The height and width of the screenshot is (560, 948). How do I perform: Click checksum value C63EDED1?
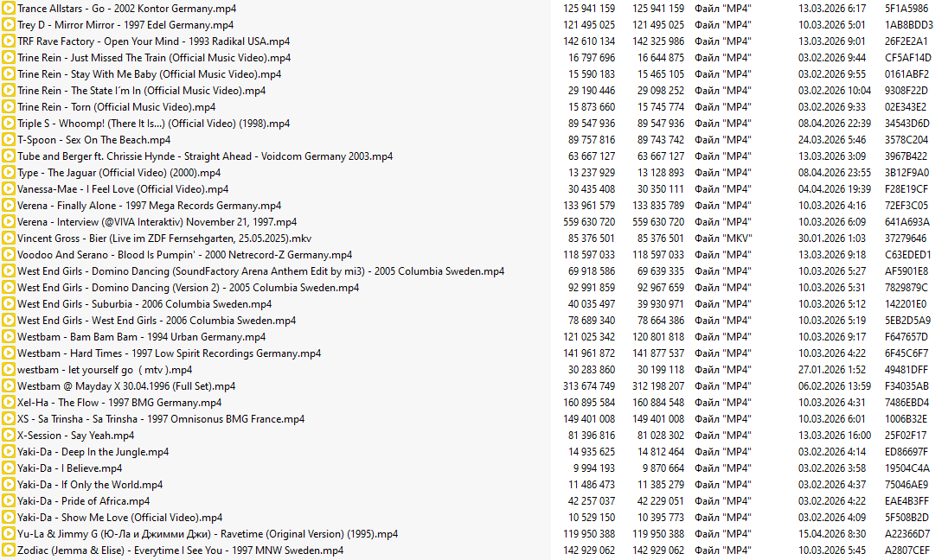point(908,254)
